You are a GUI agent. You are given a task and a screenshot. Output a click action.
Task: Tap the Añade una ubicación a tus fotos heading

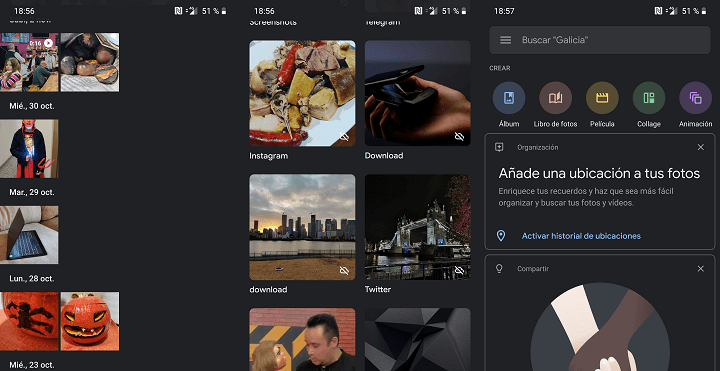(x=599, y=173)
